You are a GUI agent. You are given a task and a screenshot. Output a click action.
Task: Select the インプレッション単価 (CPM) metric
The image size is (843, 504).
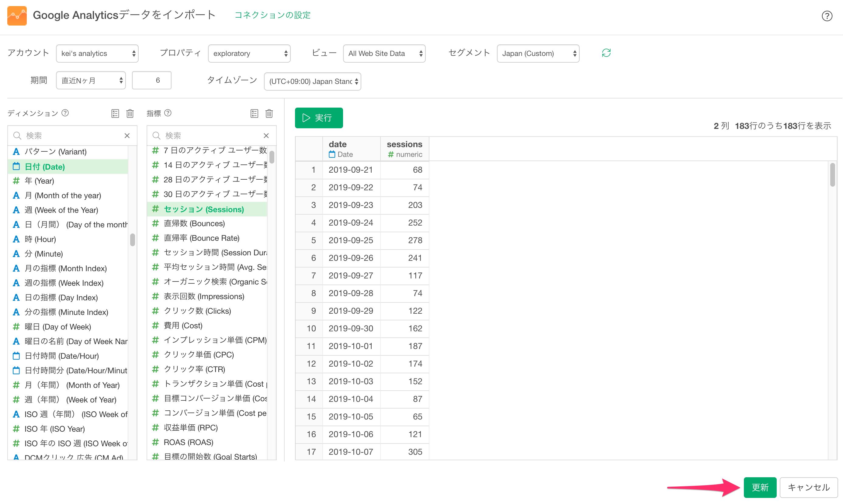click(207, 340)
